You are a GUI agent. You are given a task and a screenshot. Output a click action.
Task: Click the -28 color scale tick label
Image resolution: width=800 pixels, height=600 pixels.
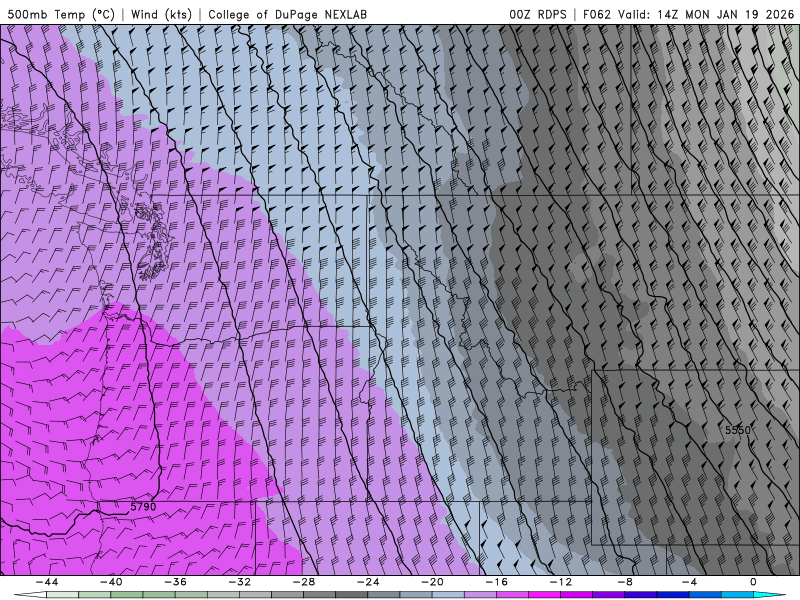pos(304,582)
